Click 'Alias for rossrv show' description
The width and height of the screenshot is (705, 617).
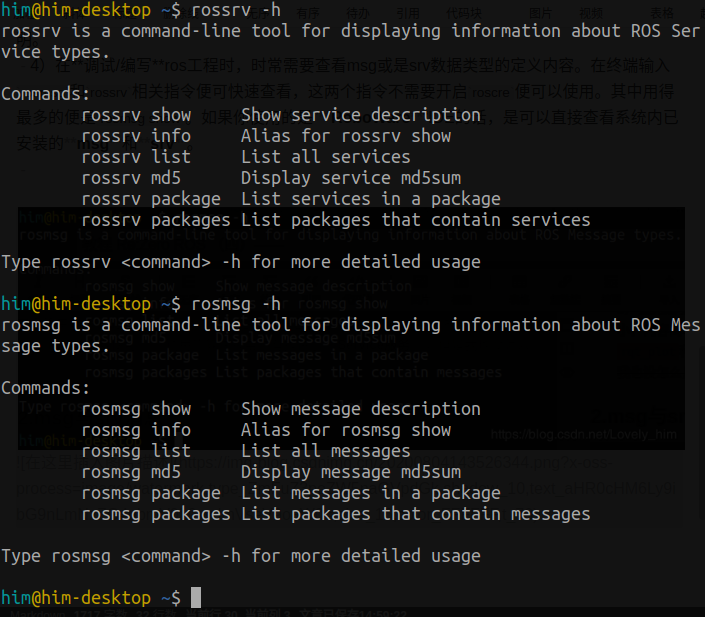click(x=346, y=136)
